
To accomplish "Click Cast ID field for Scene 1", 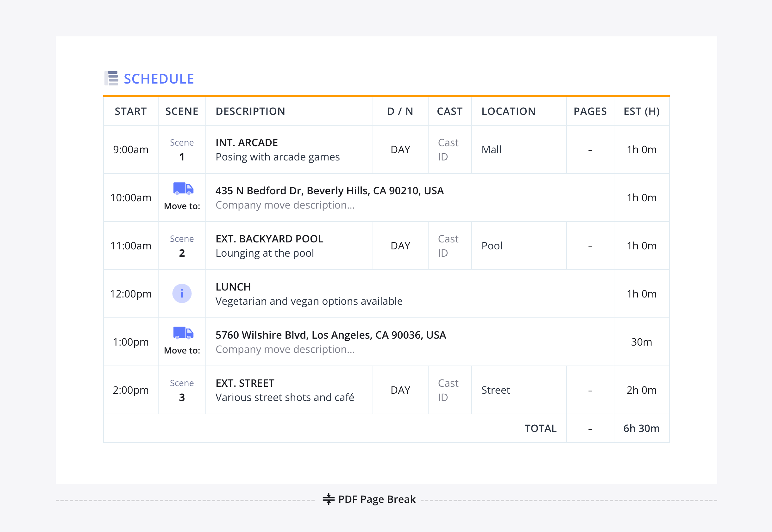I will pos(448,150).
